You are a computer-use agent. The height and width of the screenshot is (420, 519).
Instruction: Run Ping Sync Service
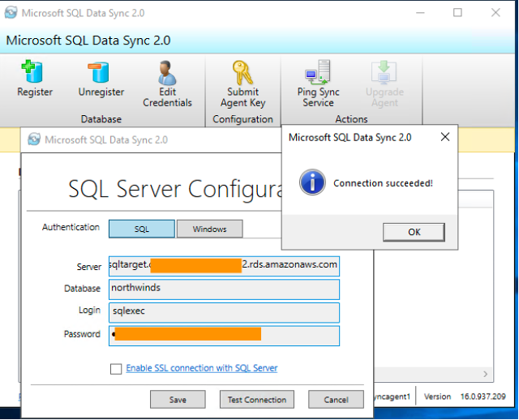tap(318, 83)
